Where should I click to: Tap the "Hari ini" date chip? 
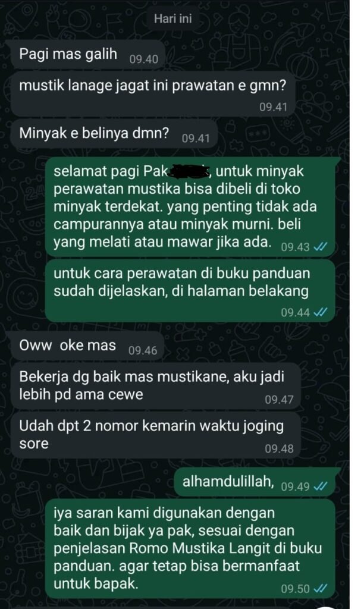(173, 18)
